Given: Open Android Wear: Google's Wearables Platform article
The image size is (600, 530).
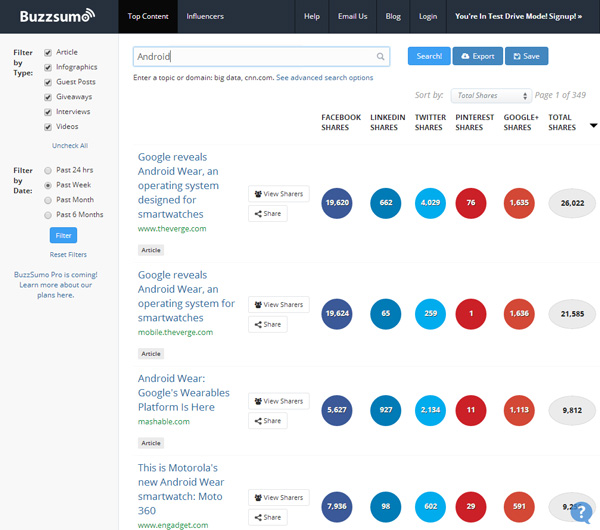Looking at the screenshot, I should pos(184,393).
